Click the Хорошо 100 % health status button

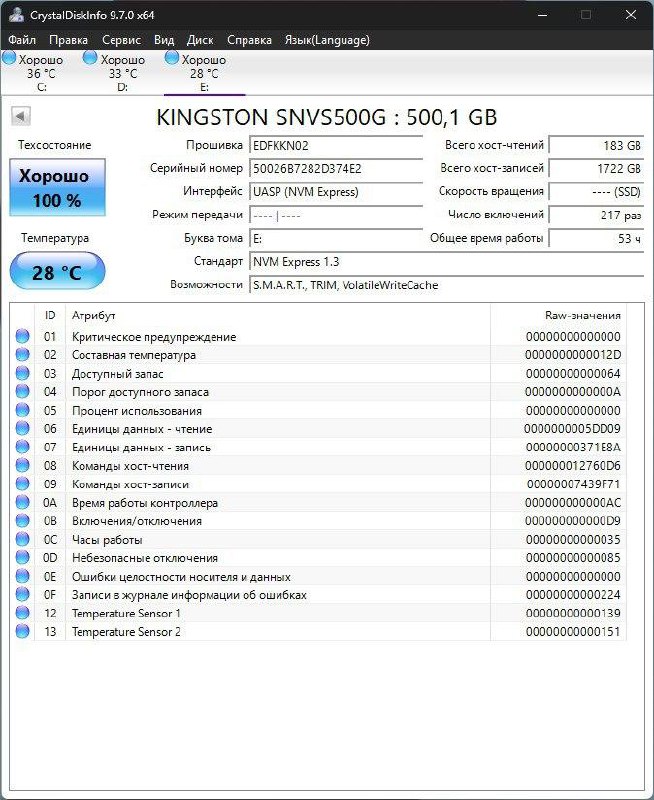click(57, 187)
